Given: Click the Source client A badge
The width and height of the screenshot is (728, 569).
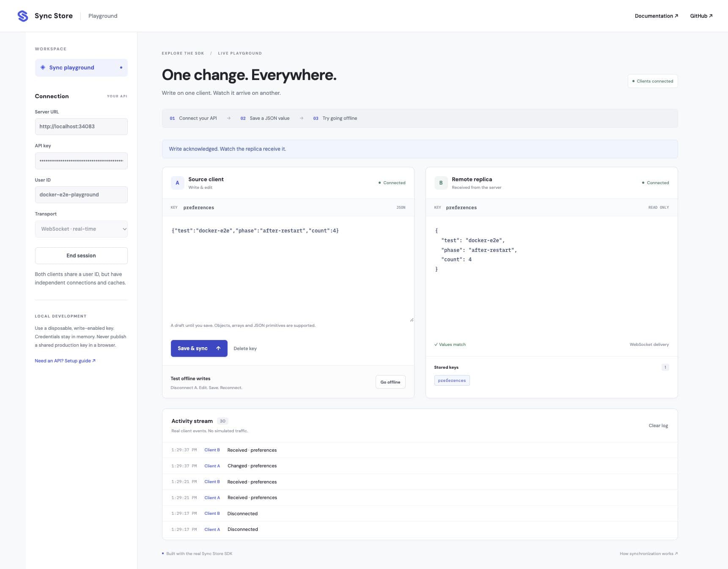Looking at the screenshot, I should tap(177, 183).
